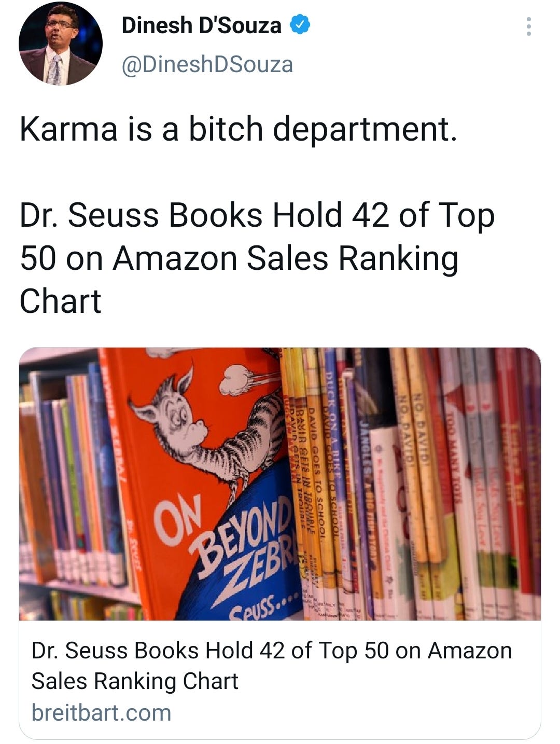Click the breitbart.com domain text
This screenshot has height=744, width=560.
click(x=101, y=712)
